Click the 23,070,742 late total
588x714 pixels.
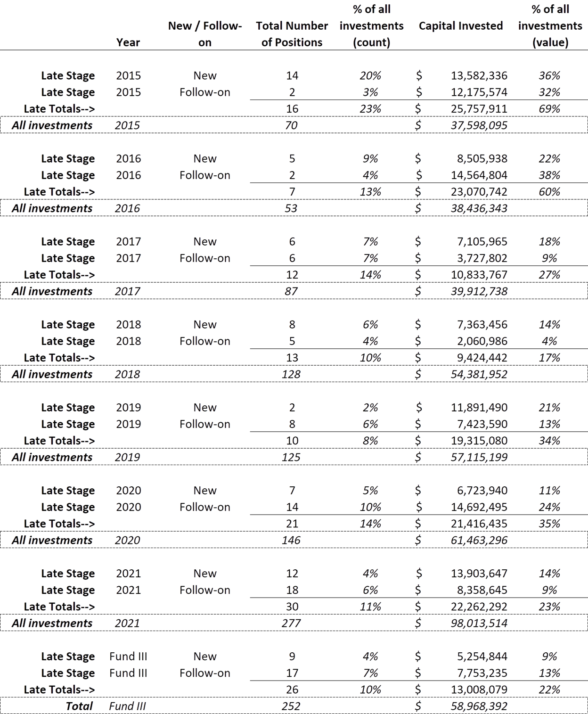(x=479, y=192)
